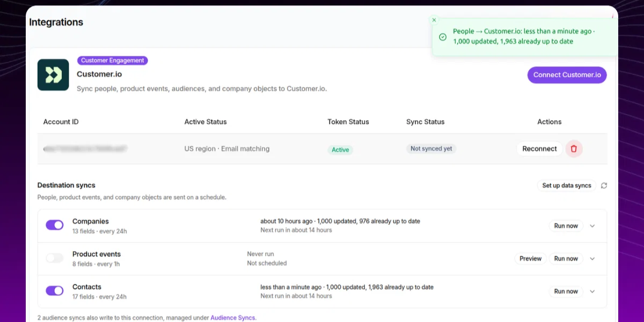This screenshot has height=322, width=644.
Task: Click the Customer.io logo icon
Action: (x=53, y=75)
